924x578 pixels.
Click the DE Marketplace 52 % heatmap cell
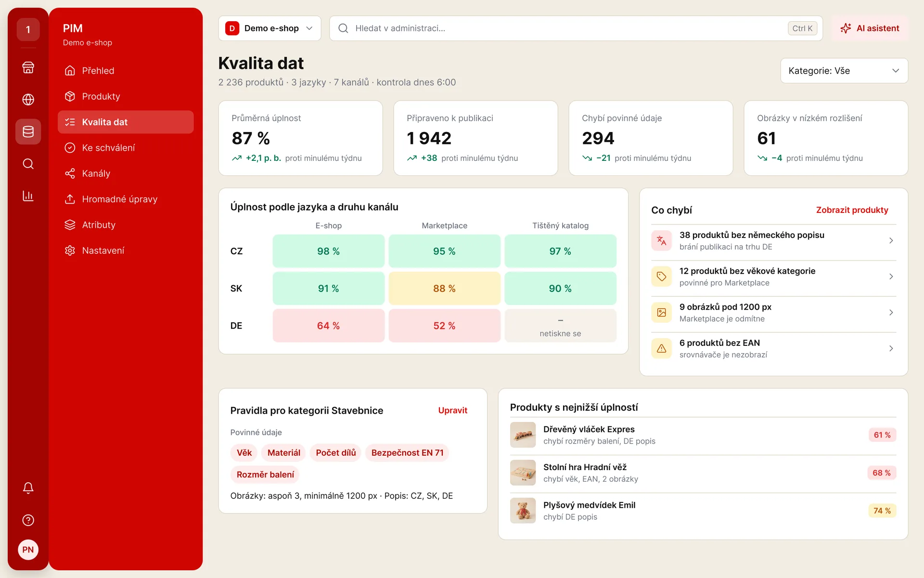pyautogui.click(x=444, y=326)
